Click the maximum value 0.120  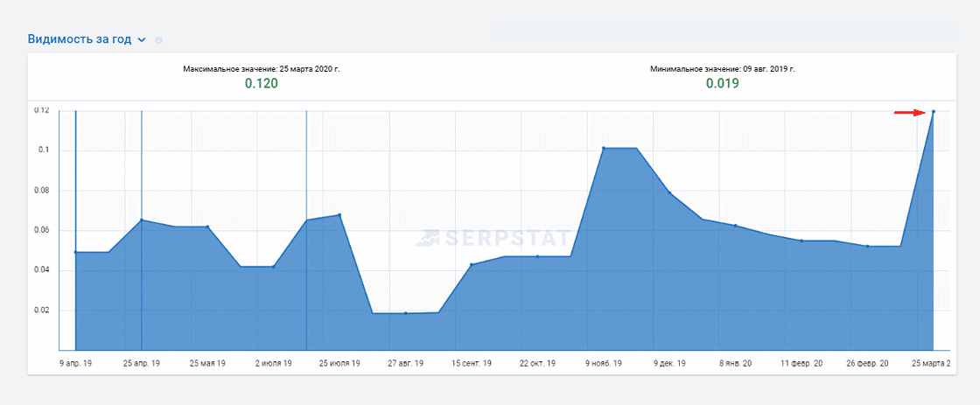[262, 84]
